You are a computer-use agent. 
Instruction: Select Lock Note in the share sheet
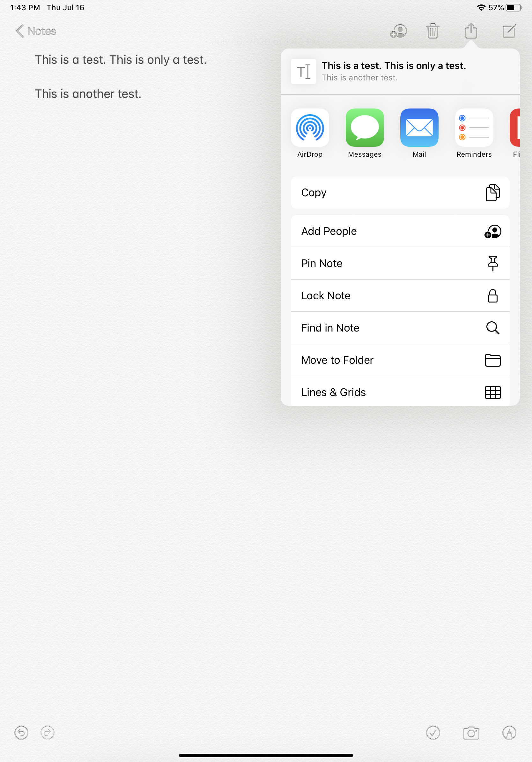pos(400,295)
